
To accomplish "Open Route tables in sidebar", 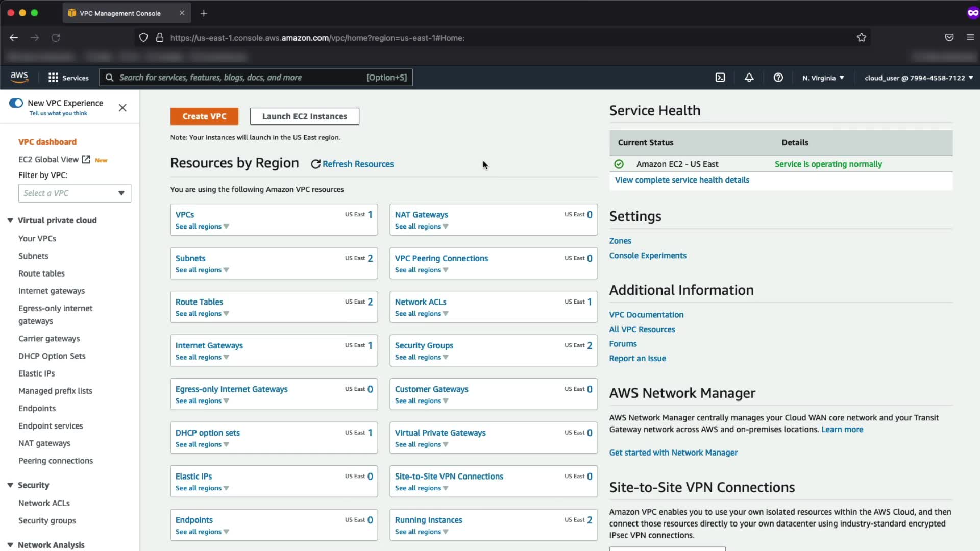I will tap(41, 273).
